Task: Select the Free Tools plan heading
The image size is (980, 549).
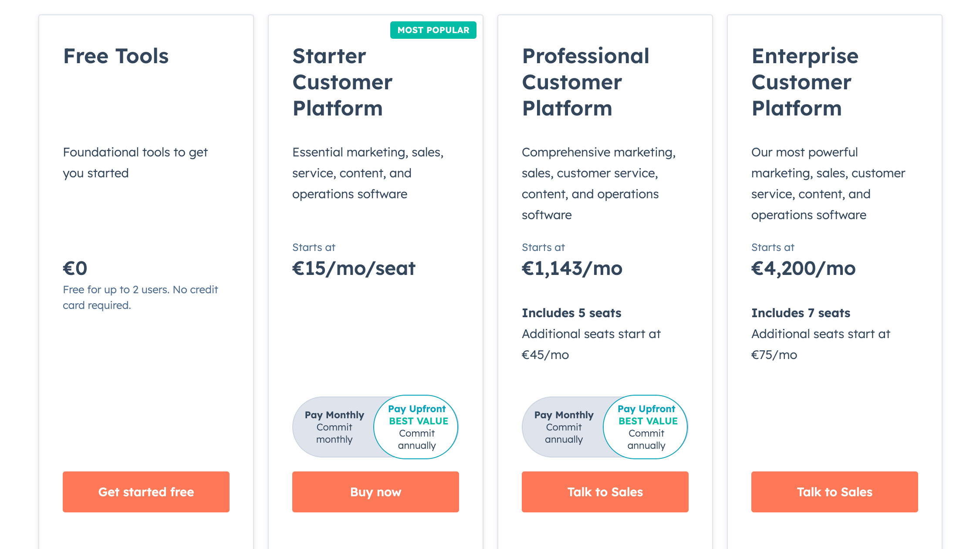Action: pos(116,56)
